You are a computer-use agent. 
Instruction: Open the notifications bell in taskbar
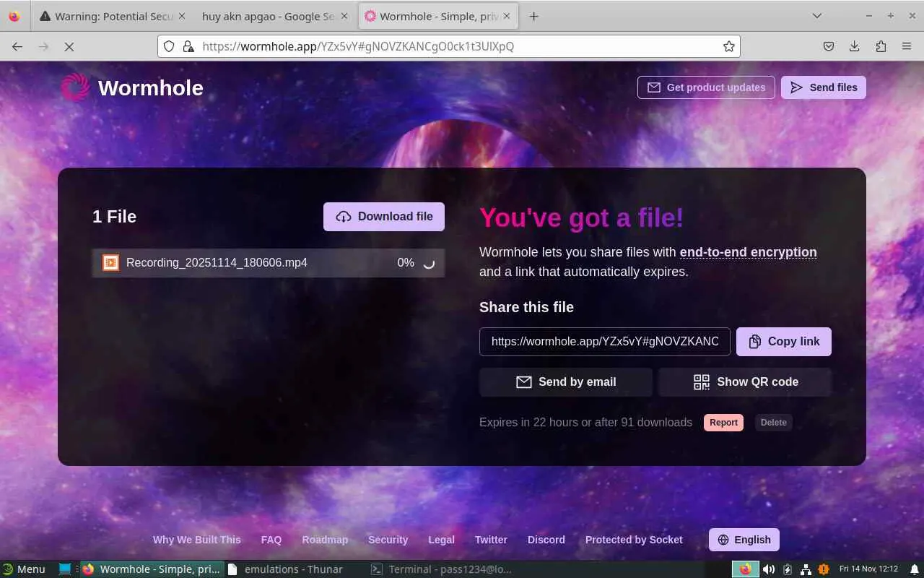click(914, 569)
